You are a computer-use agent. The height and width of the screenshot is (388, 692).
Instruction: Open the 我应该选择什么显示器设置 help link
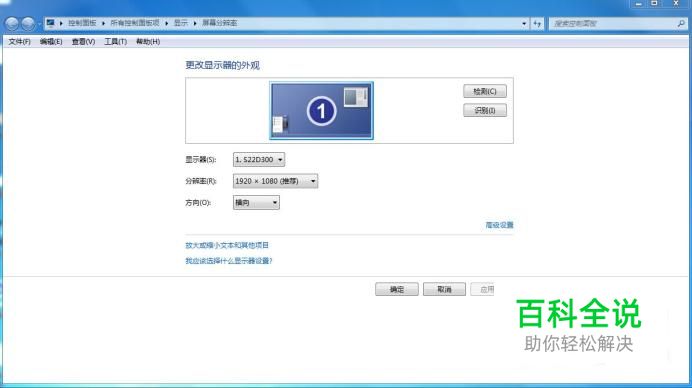[x=229, y=261]
